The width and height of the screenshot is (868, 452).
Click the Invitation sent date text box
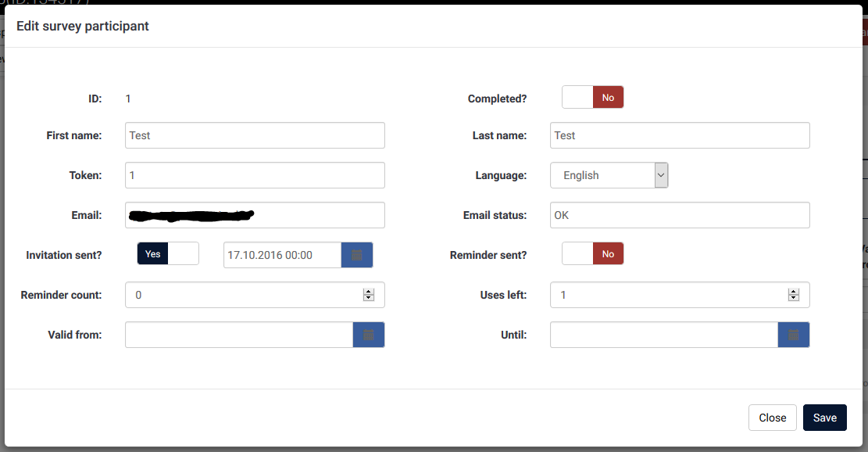tap(282, 255)
